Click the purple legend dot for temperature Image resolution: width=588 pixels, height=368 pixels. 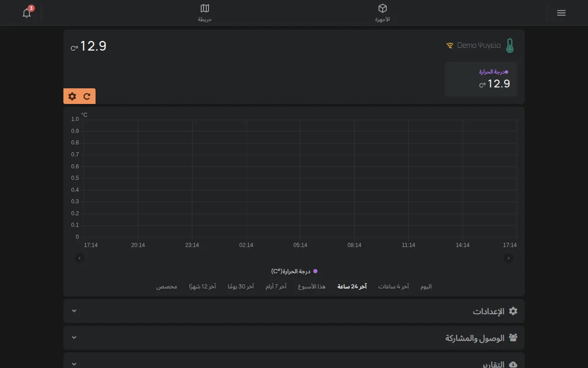pos(315,271)
